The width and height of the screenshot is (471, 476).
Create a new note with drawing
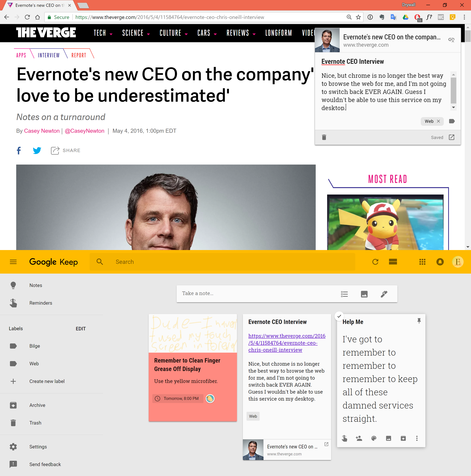point(384,294)
